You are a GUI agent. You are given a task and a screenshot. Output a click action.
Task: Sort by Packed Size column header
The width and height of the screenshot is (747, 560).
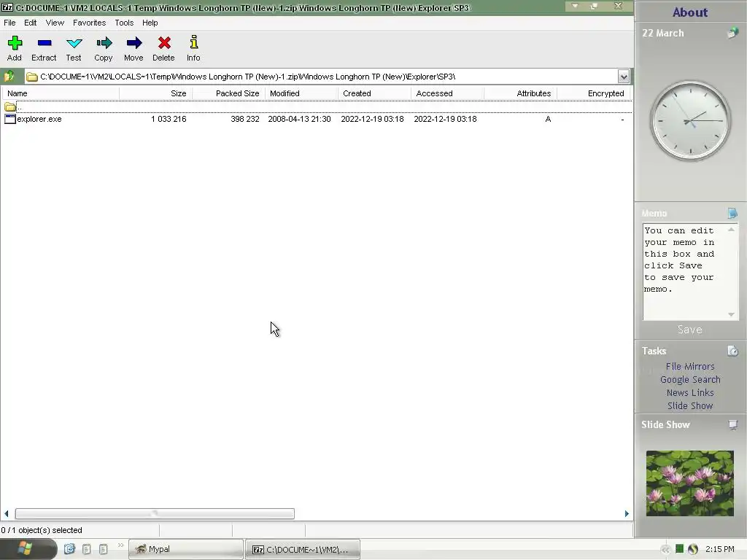tap(228, 93)
